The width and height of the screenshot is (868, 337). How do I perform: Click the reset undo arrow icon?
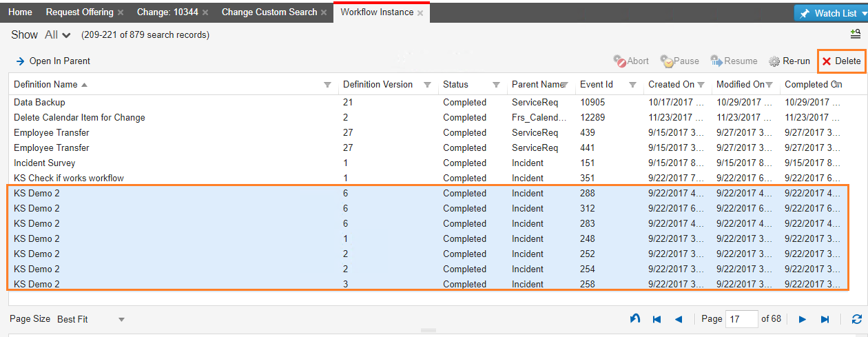click(x=634, y=318)
